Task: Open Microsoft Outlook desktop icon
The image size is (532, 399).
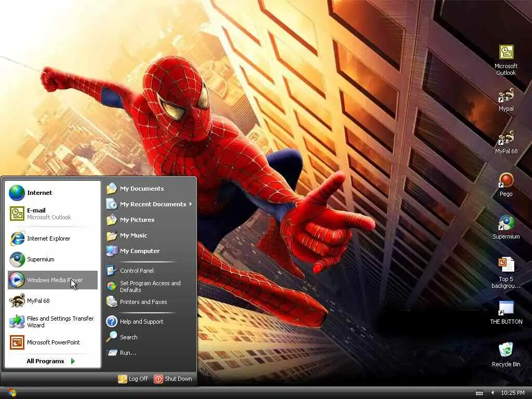Action: tap(506, 60)
